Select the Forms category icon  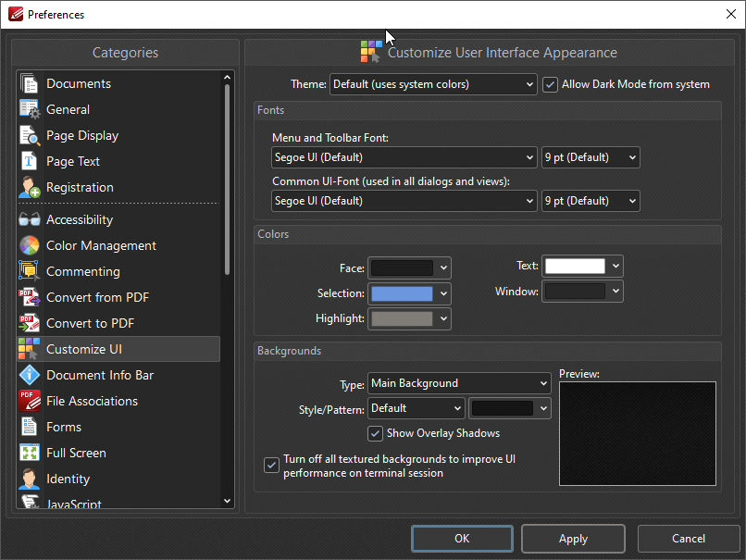pos(29,427)
